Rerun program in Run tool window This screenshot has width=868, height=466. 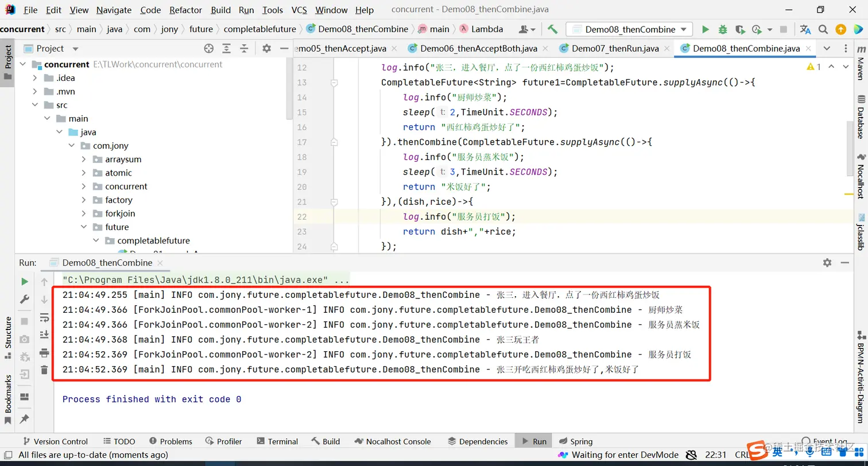(24, 281)
